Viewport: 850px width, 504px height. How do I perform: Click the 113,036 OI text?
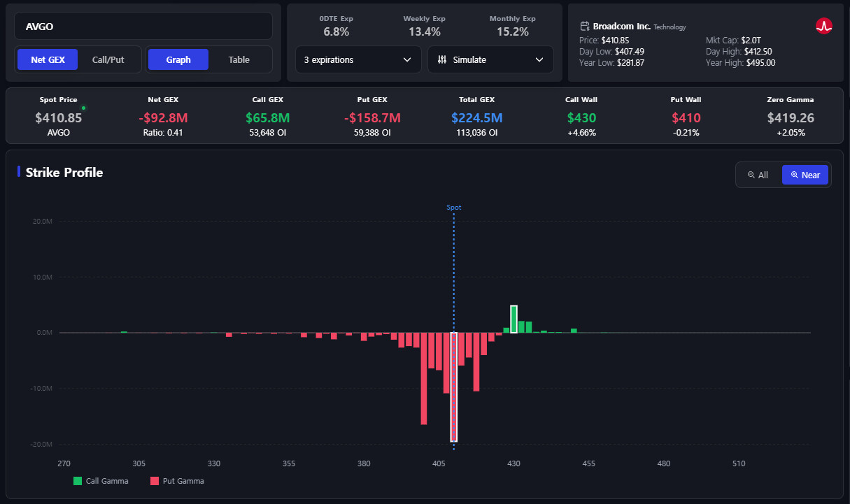pos(477,133)
